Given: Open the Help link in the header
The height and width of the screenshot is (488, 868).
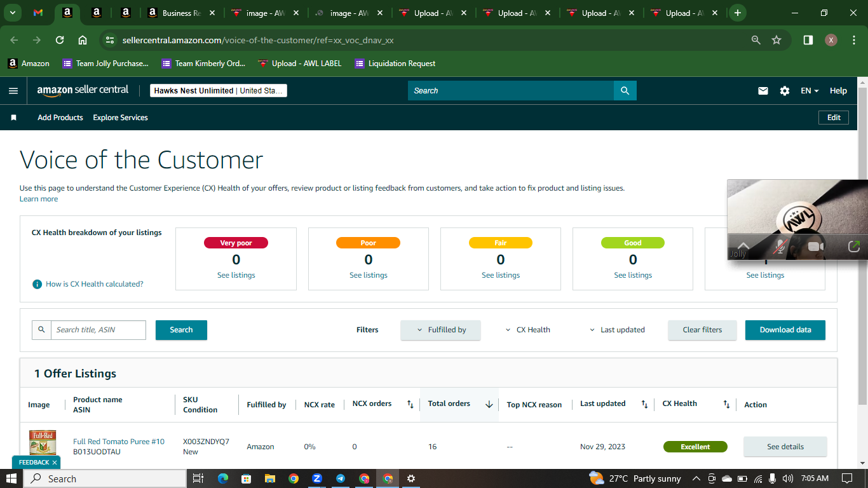Looking at the screenshot, I should [838, 91].
